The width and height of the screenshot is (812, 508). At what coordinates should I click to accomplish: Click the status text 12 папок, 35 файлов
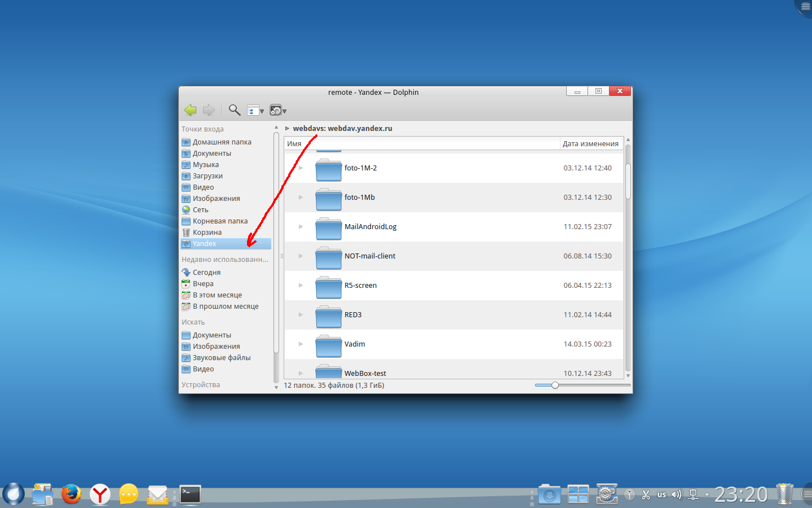(x=334, y=386)
